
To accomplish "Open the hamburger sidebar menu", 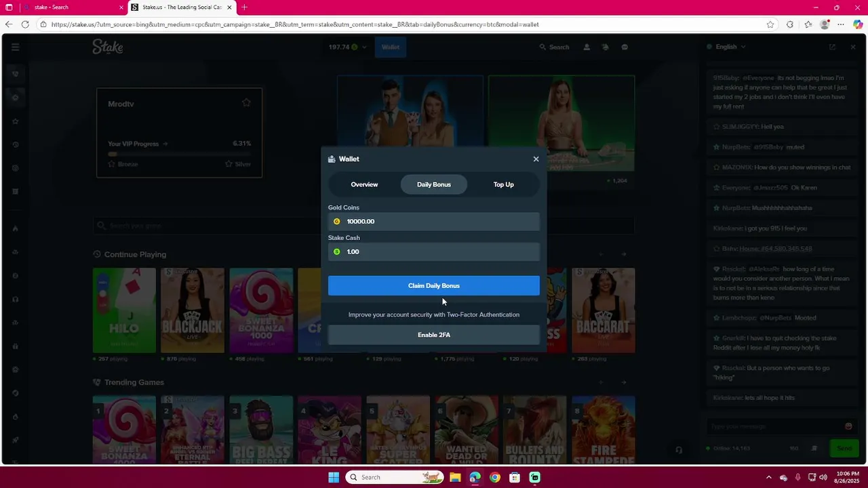I will click(15, 47).
